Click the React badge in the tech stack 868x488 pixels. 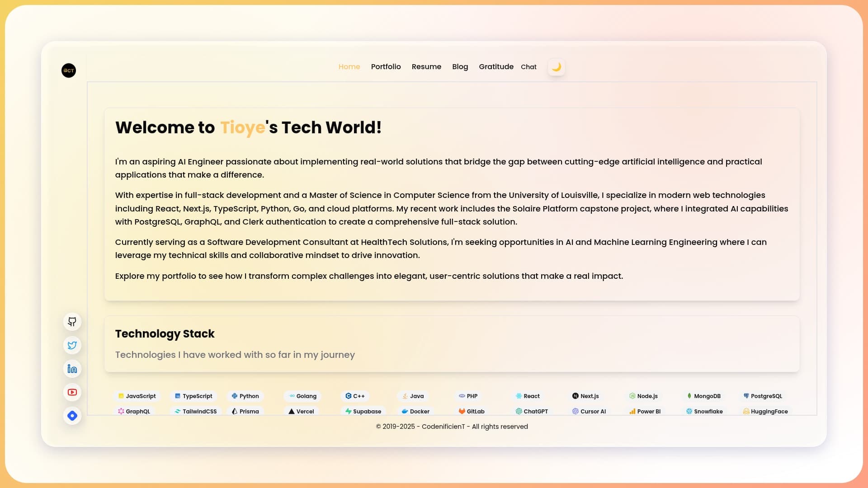(528, 396)
